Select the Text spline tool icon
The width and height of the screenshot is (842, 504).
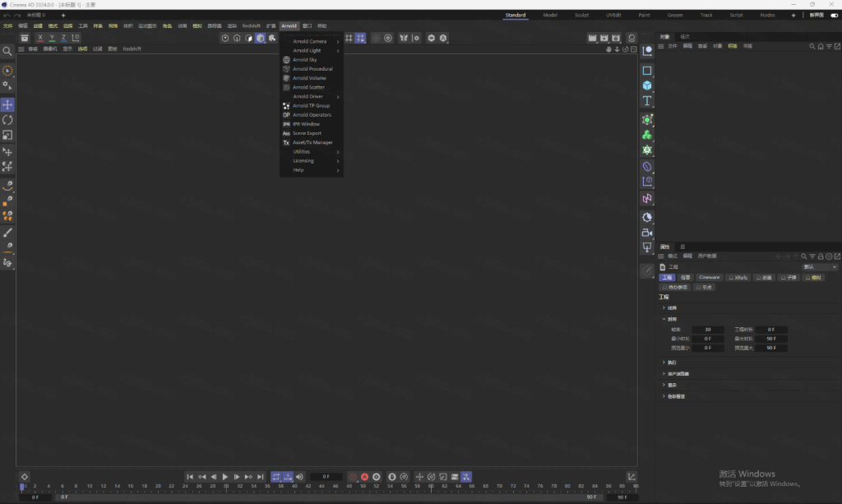[647, 101]
